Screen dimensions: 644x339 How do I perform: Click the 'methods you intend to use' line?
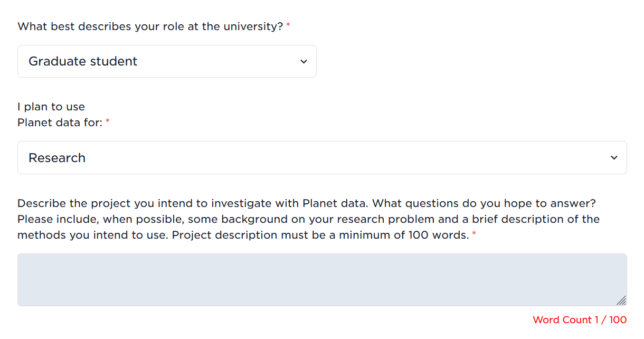[243, 234]
